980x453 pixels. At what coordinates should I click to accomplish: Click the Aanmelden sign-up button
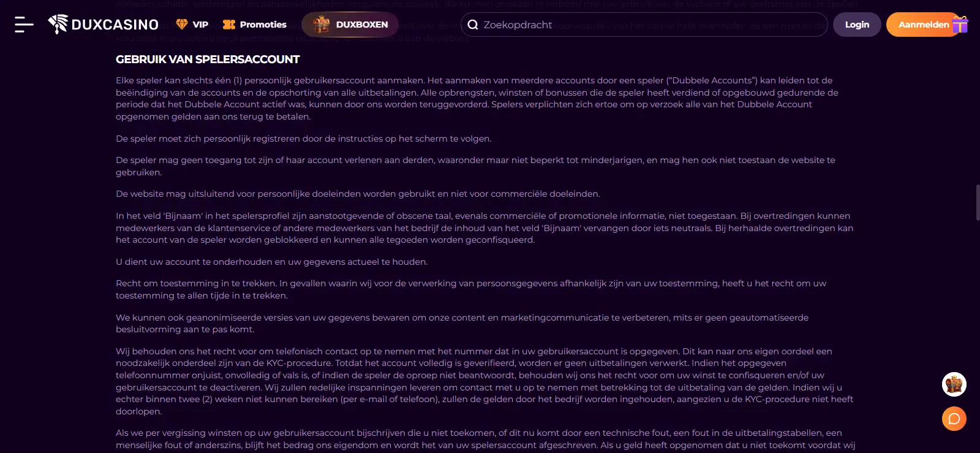tap(923, 25)
